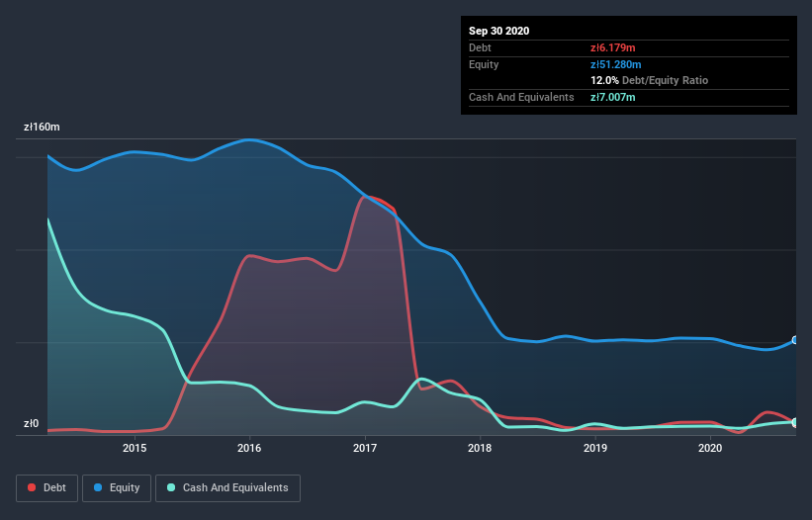Image resolution: width=812 pixels, height=520 pixels.
Task: Click the zł160m y-axis label
Action: 42,127
